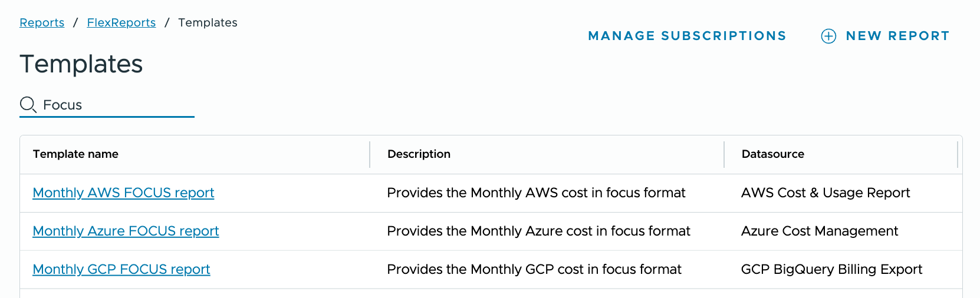Click the plus icon for New Report
This screenshot has width=980, height=298.
tap(828, 37)
